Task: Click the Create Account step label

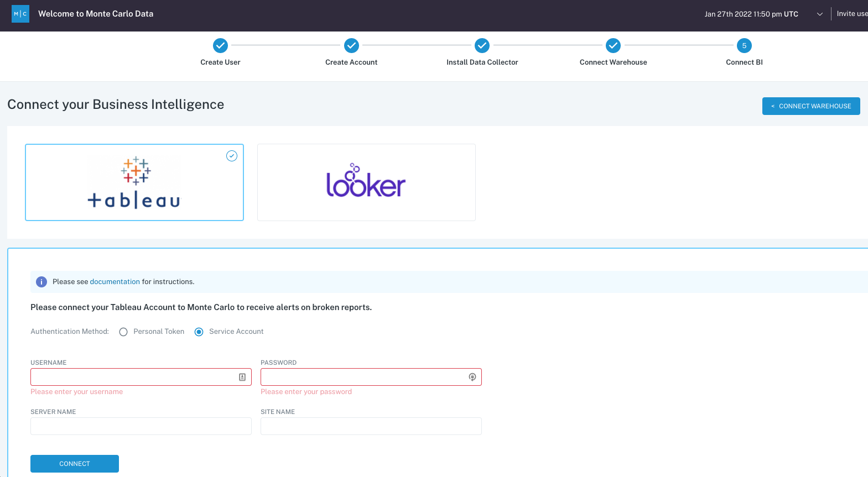Action: 351,62
